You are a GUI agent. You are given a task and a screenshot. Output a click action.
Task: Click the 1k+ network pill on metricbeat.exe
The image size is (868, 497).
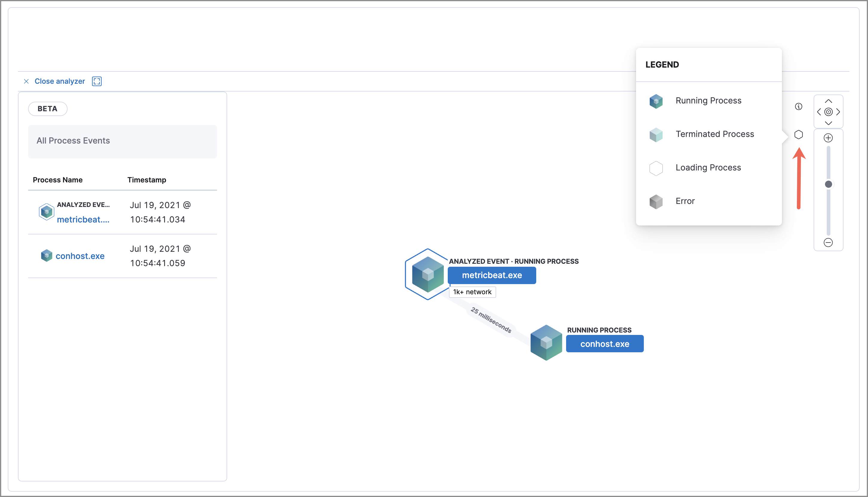(472, 292)
